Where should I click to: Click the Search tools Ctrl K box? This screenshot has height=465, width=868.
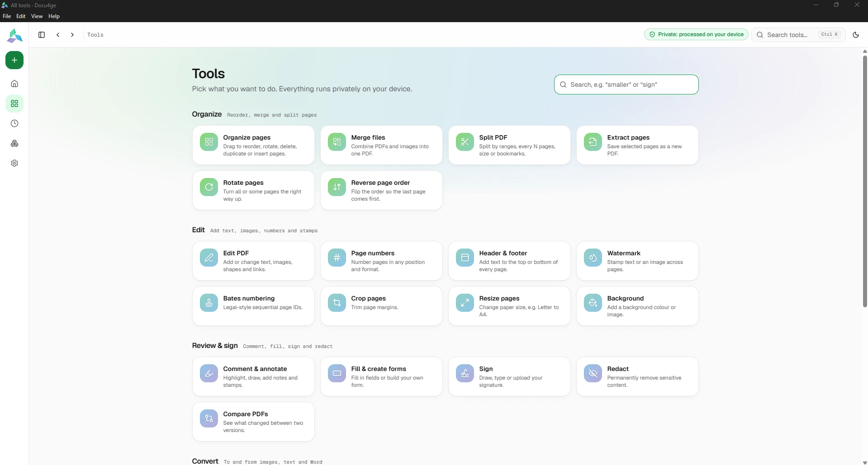click(798, 35)
